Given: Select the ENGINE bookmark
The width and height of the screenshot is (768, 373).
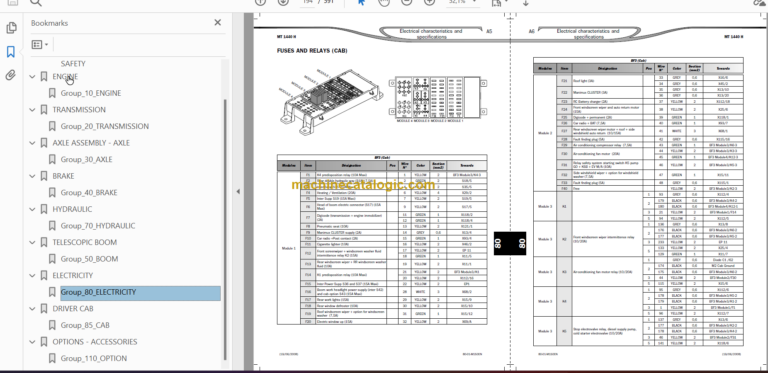Looking at the screenshot, I should click(65, 77).
